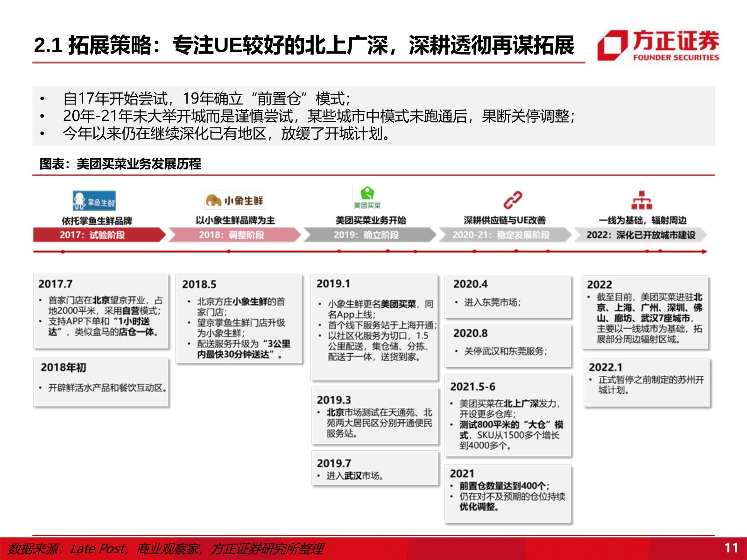Click the label 依托掌鱼生鲜品牌
The height and width of the screenshot is (560, 747).
tap(97, 221)
